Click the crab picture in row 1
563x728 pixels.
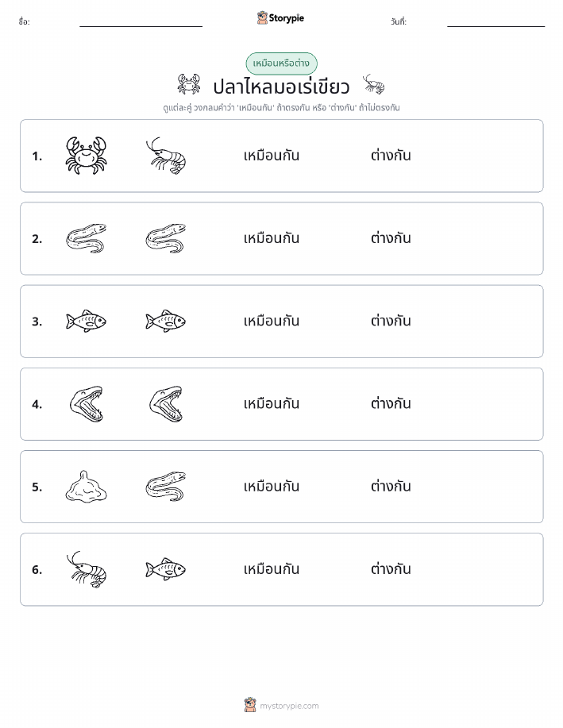[x=86, y=156]
